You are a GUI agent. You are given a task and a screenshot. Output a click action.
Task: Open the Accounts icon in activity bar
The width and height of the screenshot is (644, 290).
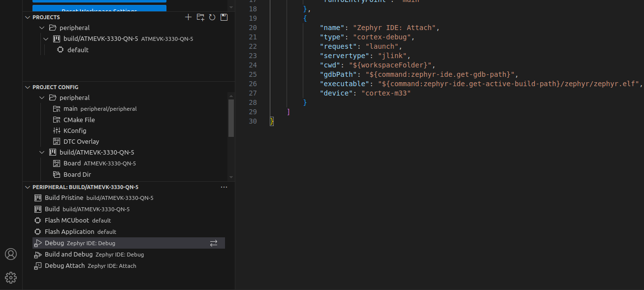pos(11,254)
